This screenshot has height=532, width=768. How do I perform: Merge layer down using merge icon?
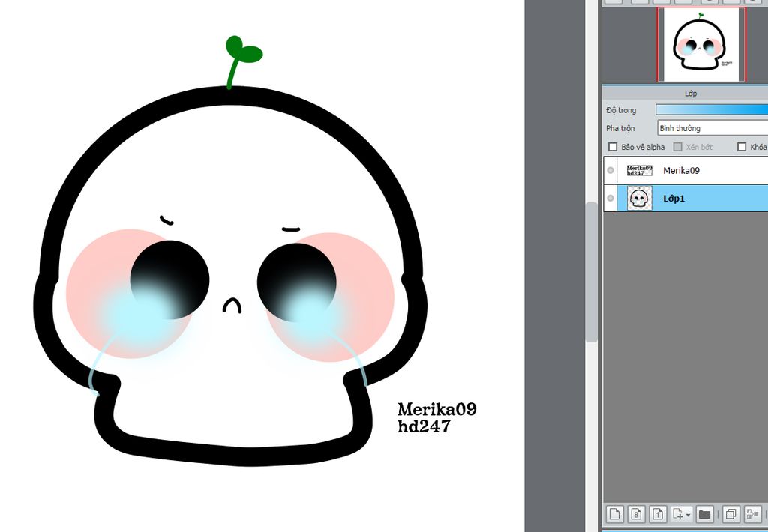(751, 514)
